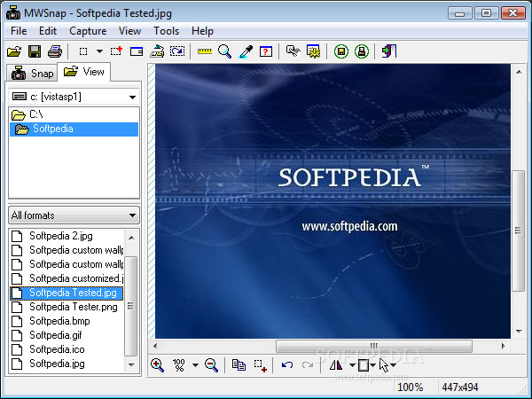Open the yellow ruler tool
Screen dimensions: 532x399
(x=205, y=51)
